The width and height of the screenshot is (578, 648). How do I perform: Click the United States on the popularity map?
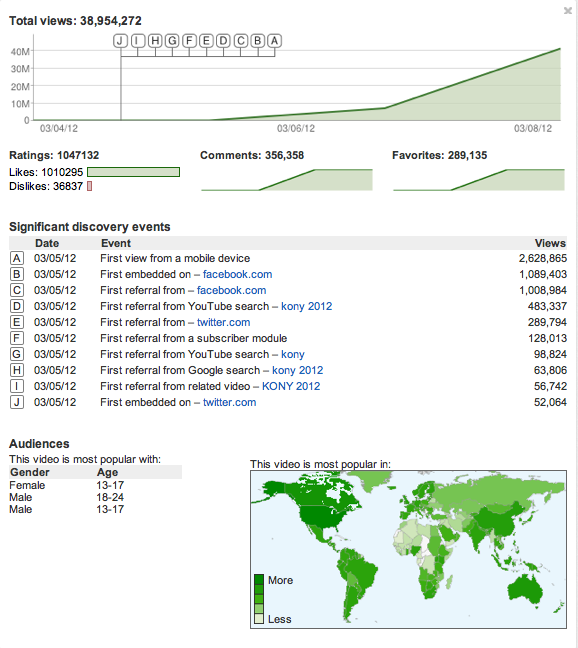pos(322,517)
